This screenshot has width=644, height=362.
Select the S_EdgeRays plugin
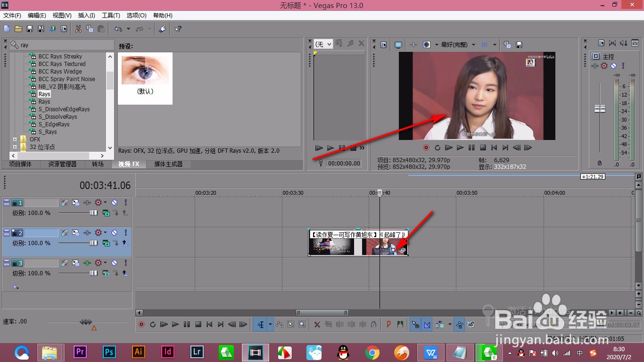[54, 124]
